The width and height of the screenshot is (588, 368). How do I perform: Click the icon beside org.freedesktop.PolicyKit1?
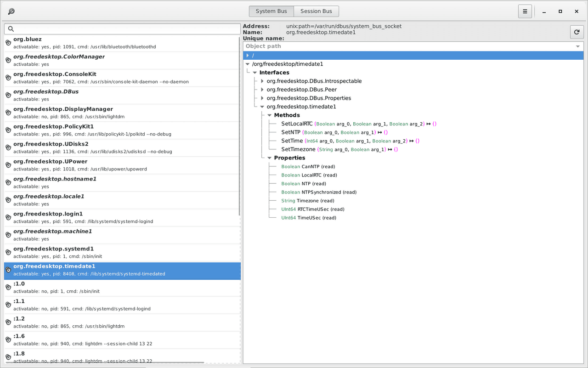coord(8,130)
